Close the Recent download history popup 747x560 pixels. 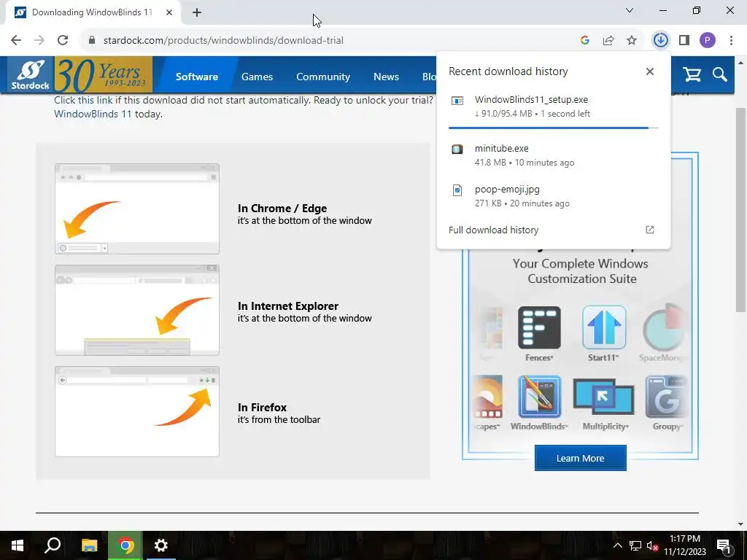650,71
